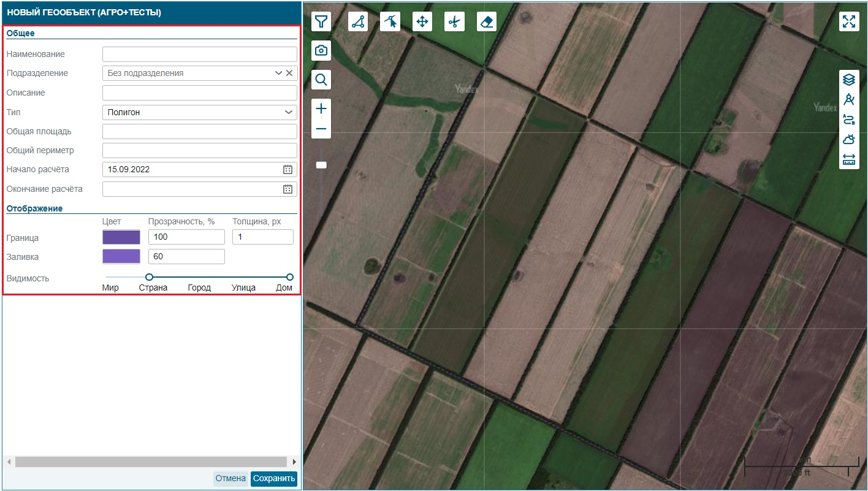Open the map filter tool
Screen dimensions: 868x491
click(x=321, y=22)
